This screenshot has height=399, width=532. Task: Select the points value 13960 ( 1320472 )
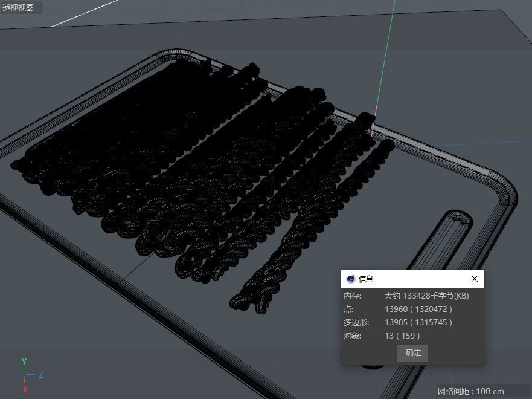[418, 309]
